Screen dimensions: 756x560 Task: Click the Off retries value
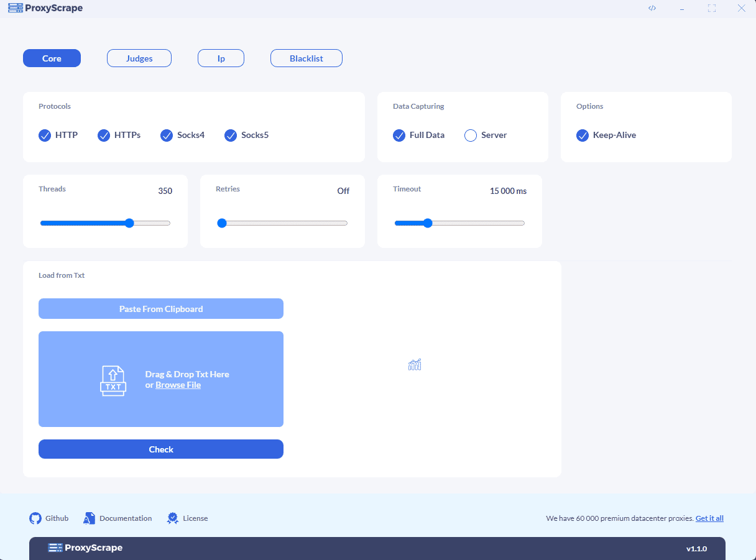(343, 191)
